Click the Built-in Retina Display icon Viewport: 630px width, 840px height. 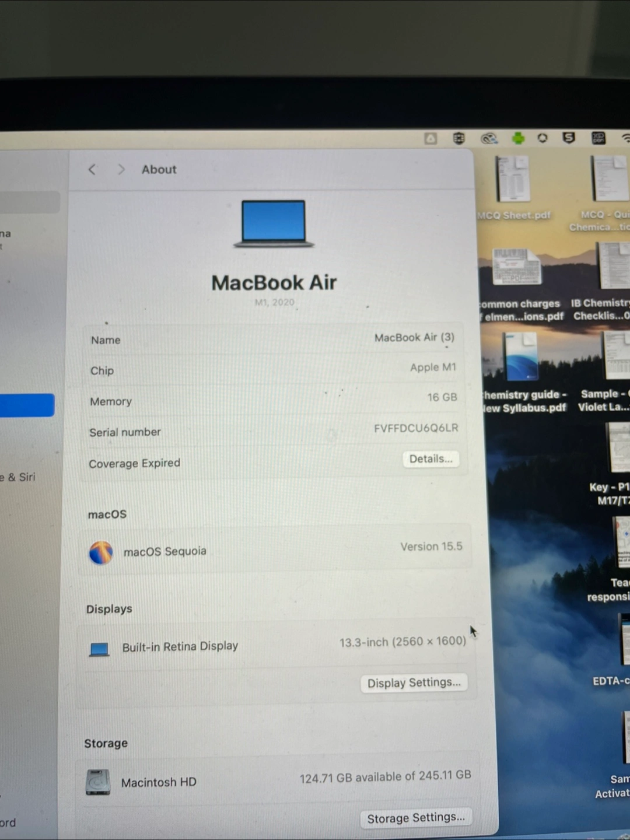(99, 649)
